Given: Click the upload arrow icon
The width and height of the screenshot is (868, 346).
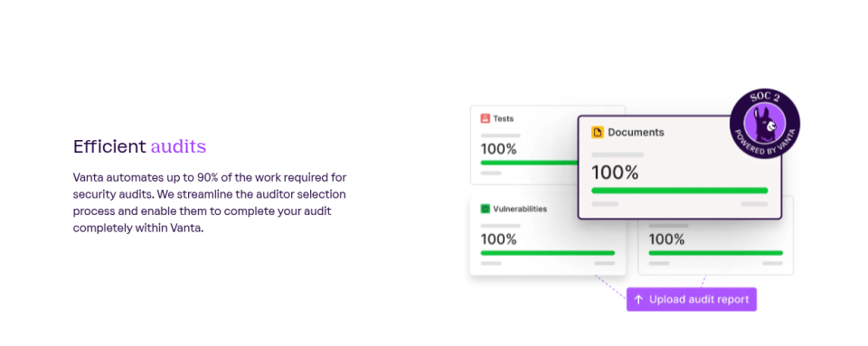Looking at the screenshot, I should click(x=638, y=300).
